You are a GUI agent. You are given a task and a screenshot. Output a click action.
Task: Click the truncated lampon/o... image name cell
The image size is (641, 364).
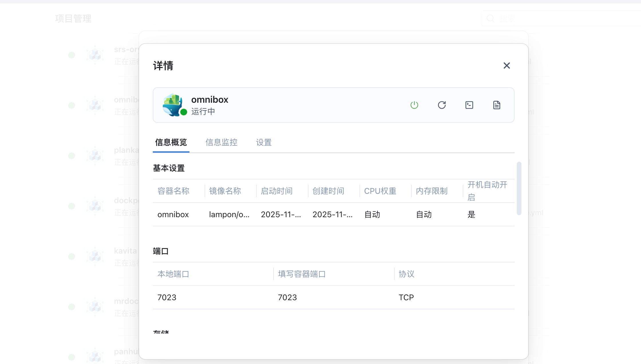(x=229, y=214)
